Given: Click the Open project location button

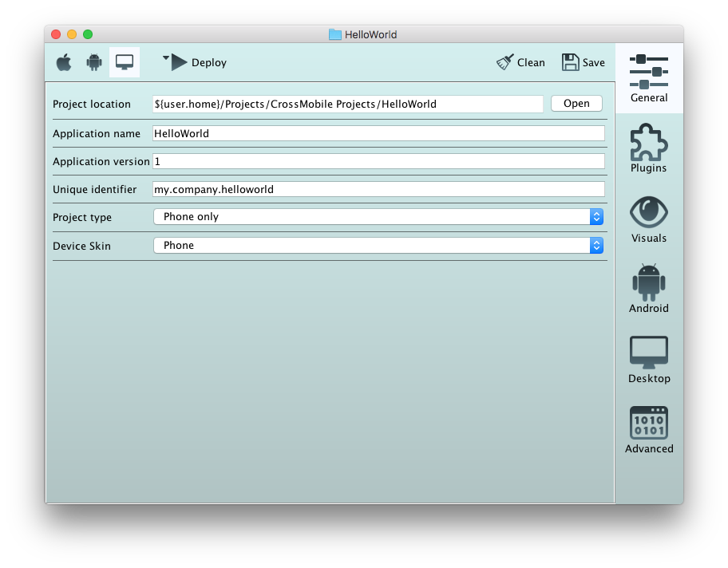Looking at the screenshot, I should 576,104.
